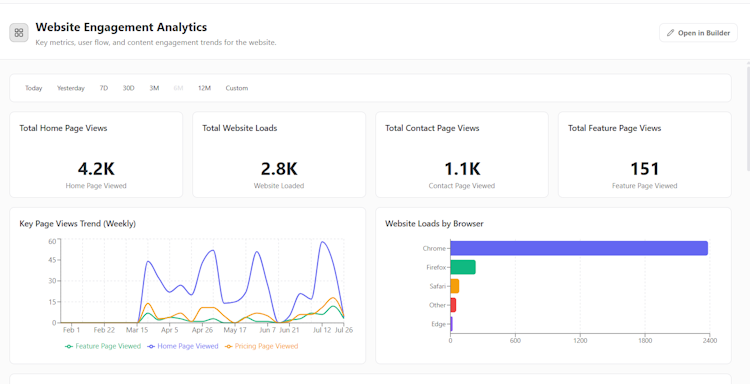Image resolution: width=750 pixels, height=384 pixels.
Task: Choose the 12M time range
Action: pyautogui.click(x=204, y=88)
